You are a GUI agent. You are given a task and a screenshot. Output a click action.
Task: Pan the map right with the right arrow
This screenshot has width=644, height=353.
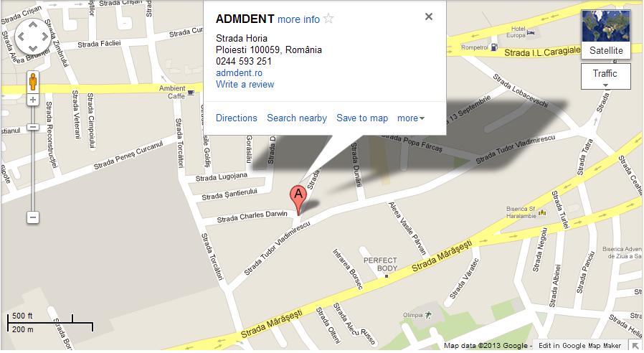tap(44, 37)
